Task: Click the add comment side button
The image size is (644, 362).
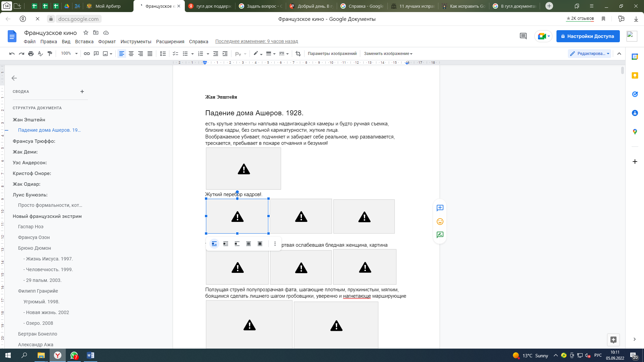Action: pyautogui.click(x=440, y=208)
